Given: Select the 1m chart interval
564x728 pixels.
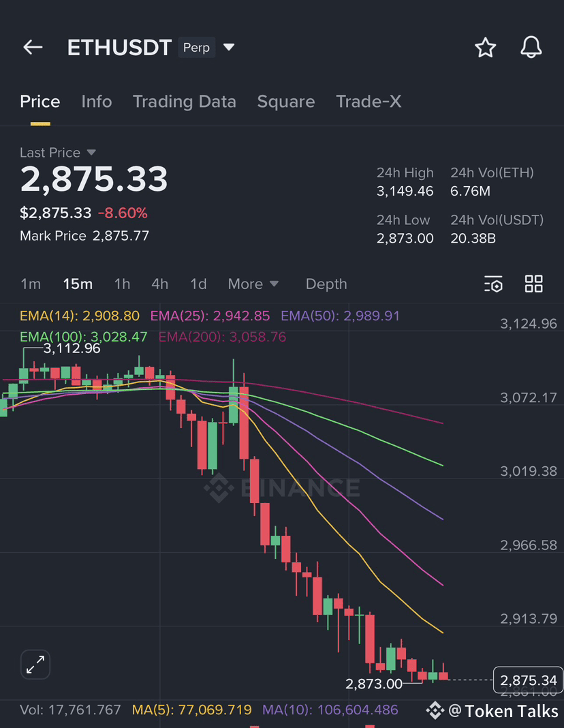Looking at the screenshot, I should tap(31, 284).
